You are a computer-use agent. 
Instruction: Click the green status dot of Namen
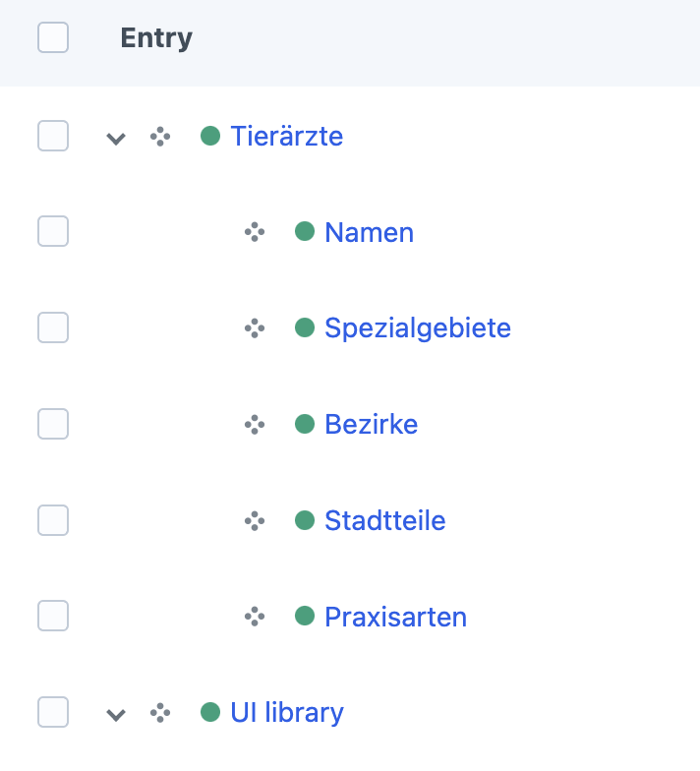pos(305,231)
